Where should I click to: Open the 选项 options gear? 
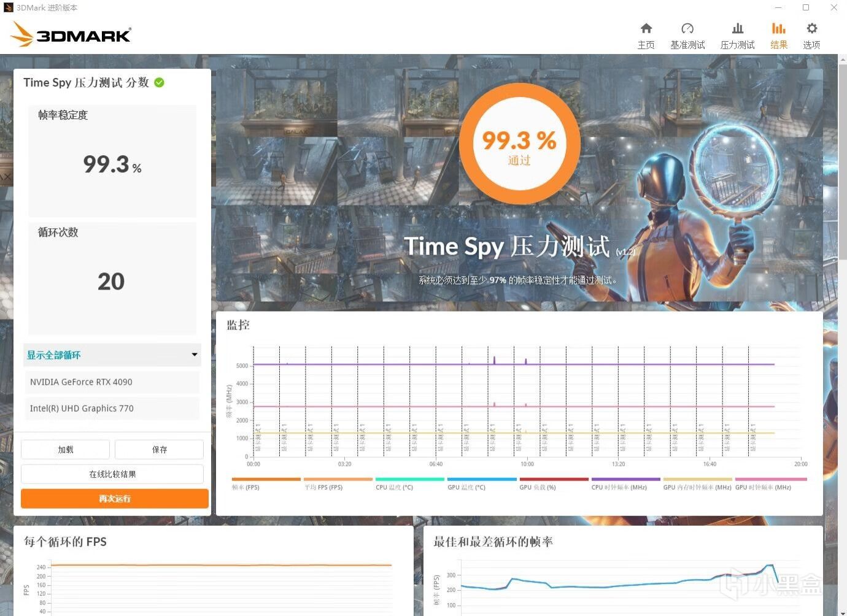click(x=811, y=36)
